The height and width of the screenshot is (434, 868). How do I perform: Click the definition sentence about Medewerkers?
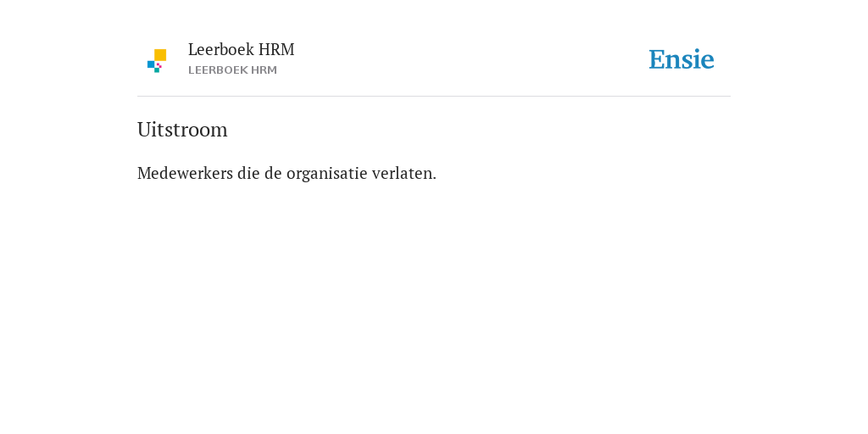[287, 173]
